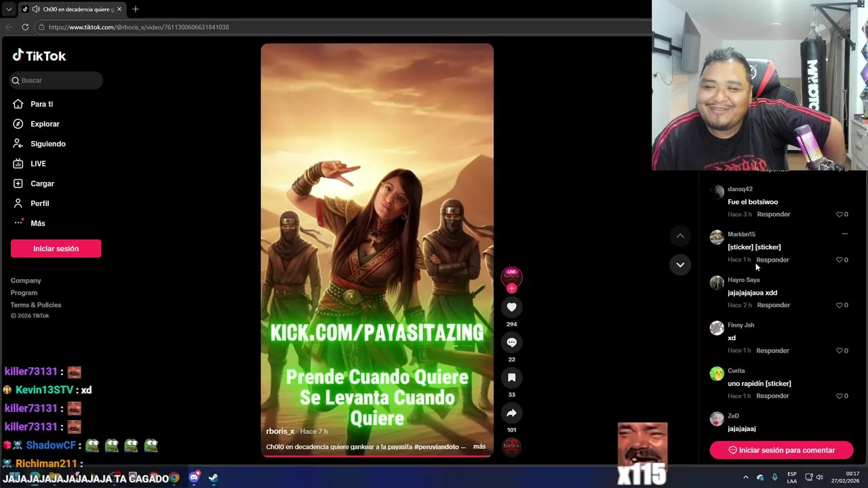Reply to Curita's comment
Image resolution: width=868 pixels, height=488 pixels.
pyautogui.click(x=772, y=396)
